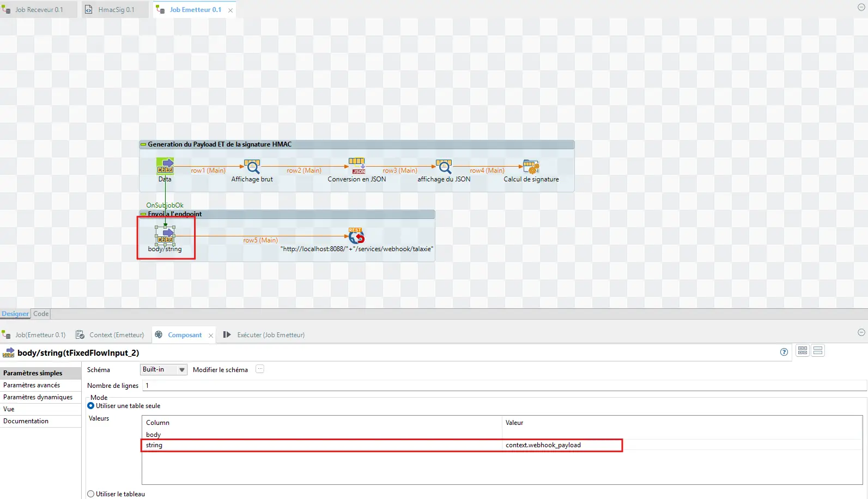Focus the Nombre de lignes field
The height and width of the screenshot is (499, 868).
pyautogui.click(x=505, y=385)
